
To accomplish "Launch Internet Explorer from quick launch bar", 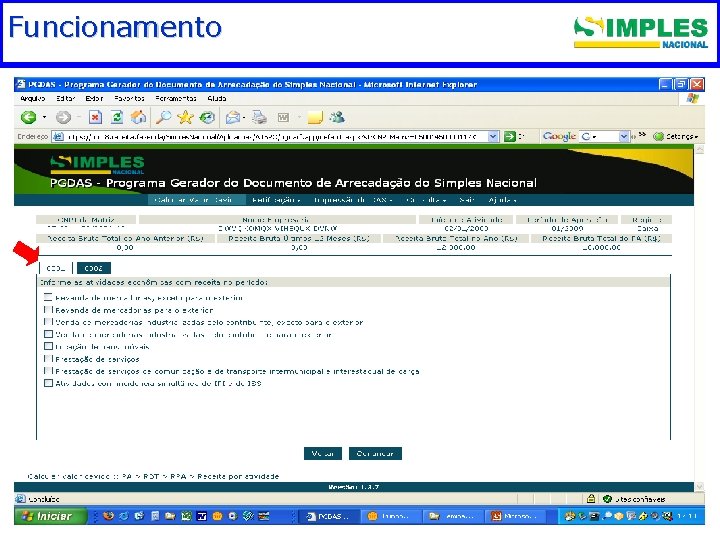I will click(124, 516).
